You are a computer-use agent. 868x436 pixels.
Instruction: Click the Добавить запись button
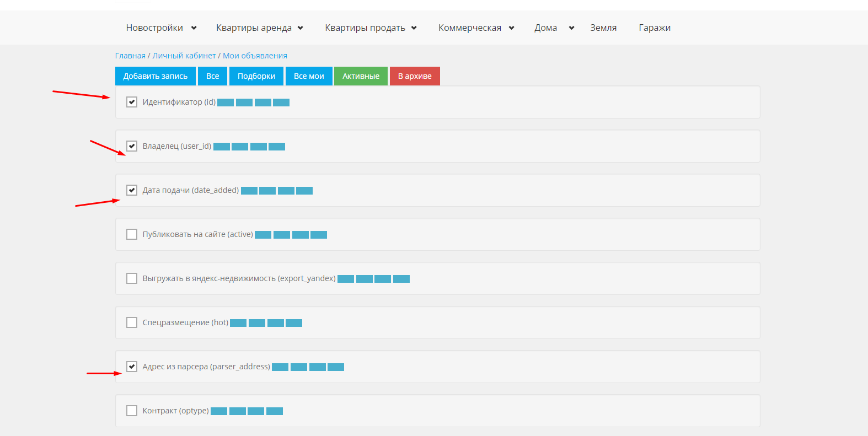156,76
